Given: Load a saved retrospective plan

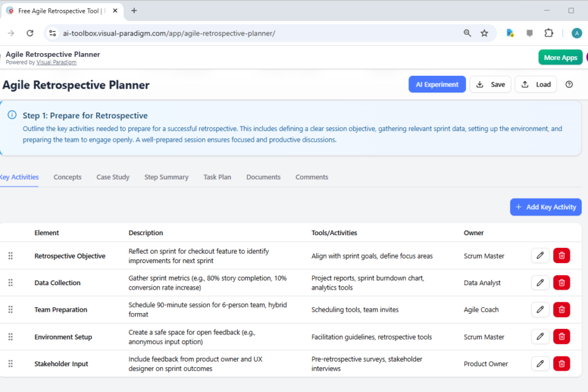Looking at the screenshot, I should [536, 83].
